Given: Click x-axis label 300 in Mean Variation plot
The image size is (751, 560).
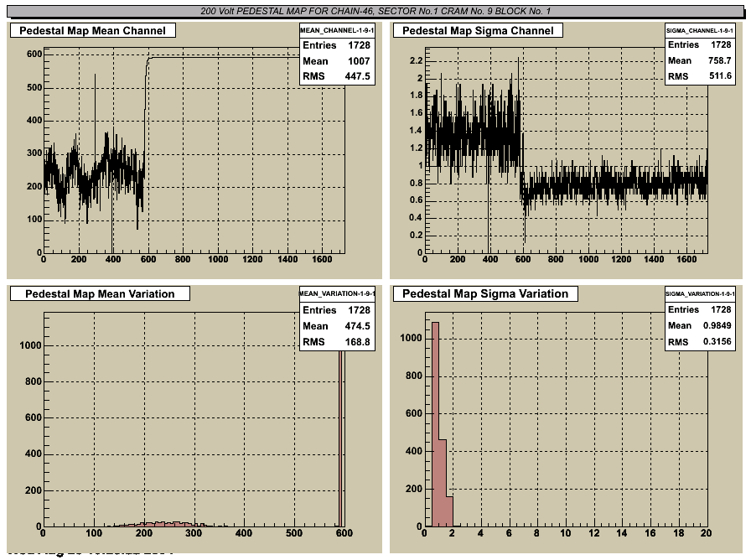Looking at the screenshot, I should coord(194,532).
